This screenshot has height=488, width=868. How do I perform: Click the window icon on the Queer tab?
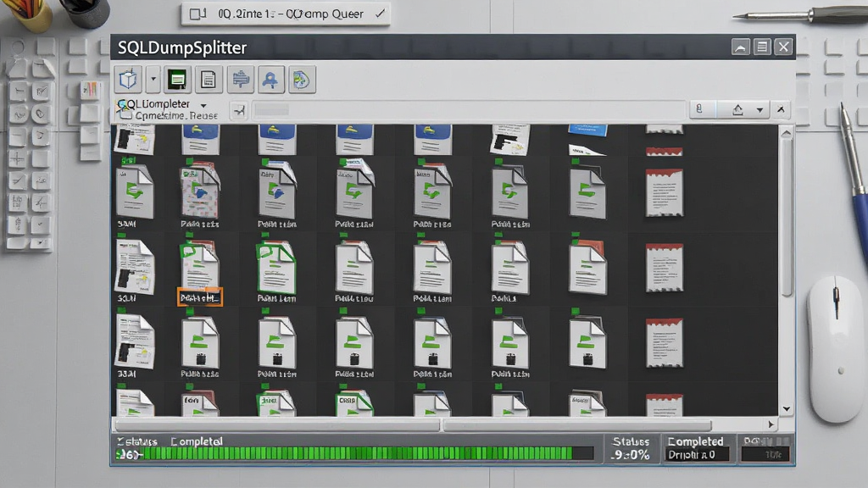198,14
